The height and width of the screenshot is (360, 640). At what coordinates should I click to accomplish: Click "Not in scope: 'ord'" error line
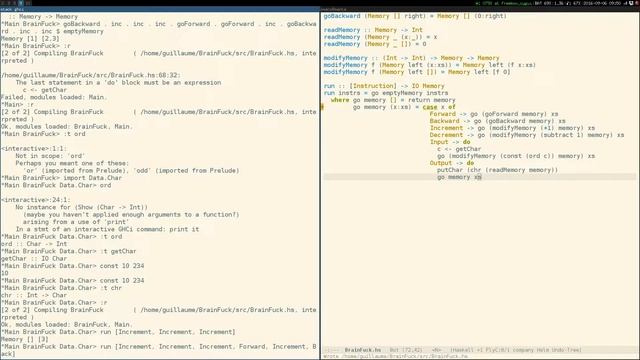click(50, 156)
